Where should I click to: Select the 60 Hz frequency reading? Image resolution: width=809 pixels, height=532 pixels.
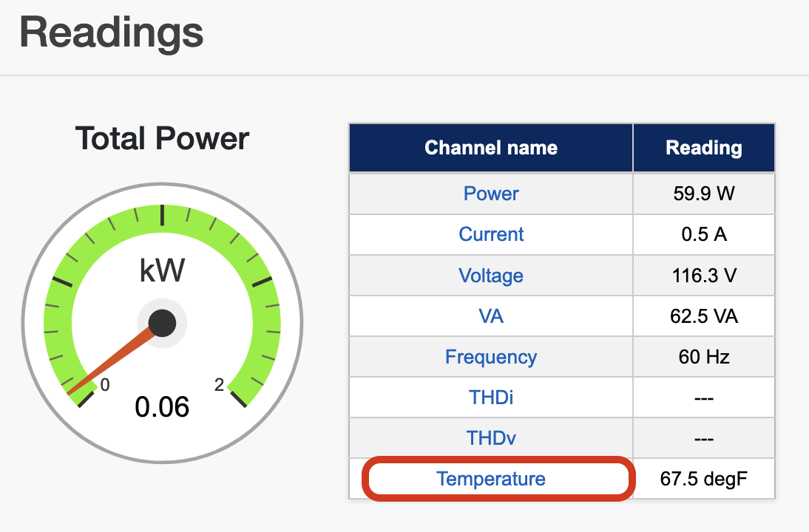(703, 357)
